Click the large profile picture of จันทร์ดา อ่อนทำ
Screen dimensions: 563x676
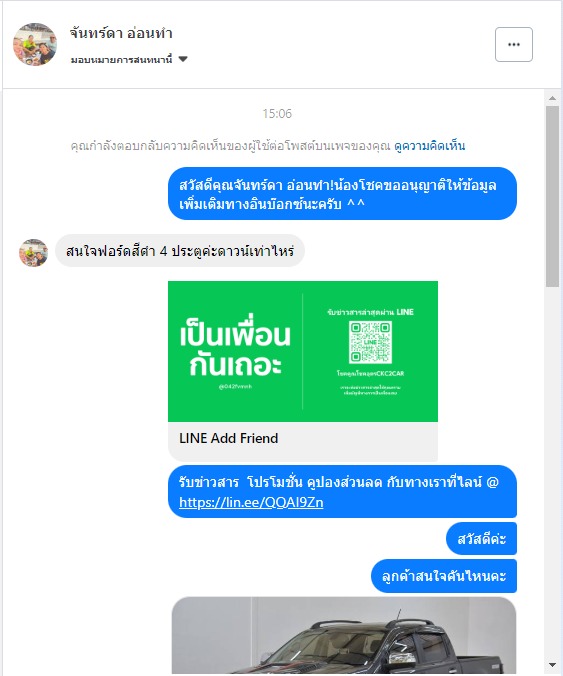tap(35, 44)
